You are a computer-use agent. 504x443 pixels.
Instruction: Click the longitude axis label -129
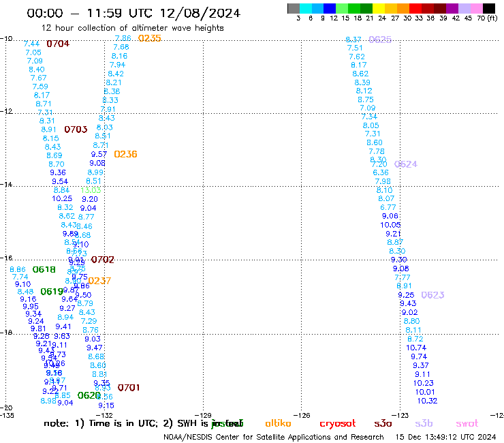coord(203,415)
